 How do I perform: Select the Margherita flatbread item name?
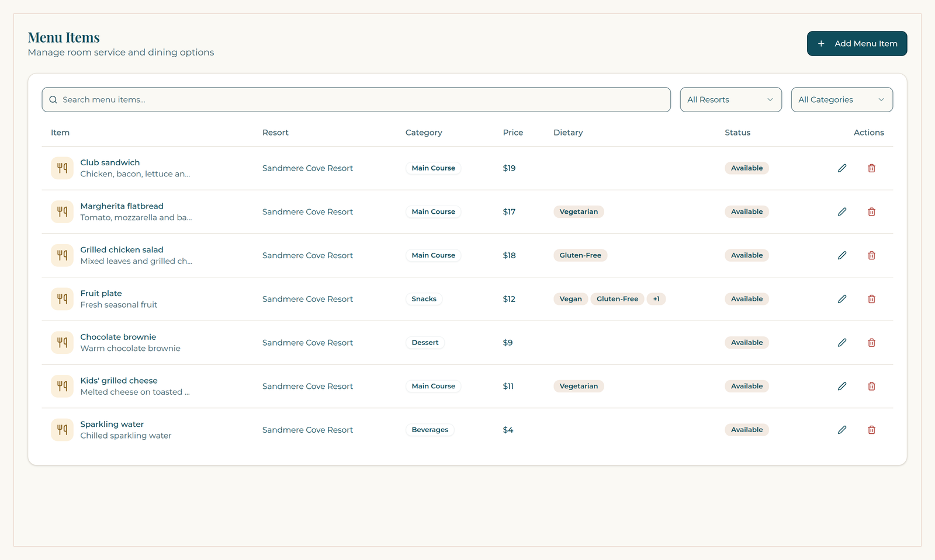click(122, 206)
